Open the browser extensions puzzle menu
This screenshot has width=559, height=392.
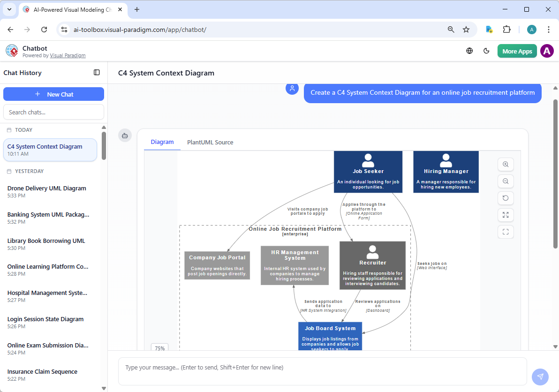[x=506, y=29]
